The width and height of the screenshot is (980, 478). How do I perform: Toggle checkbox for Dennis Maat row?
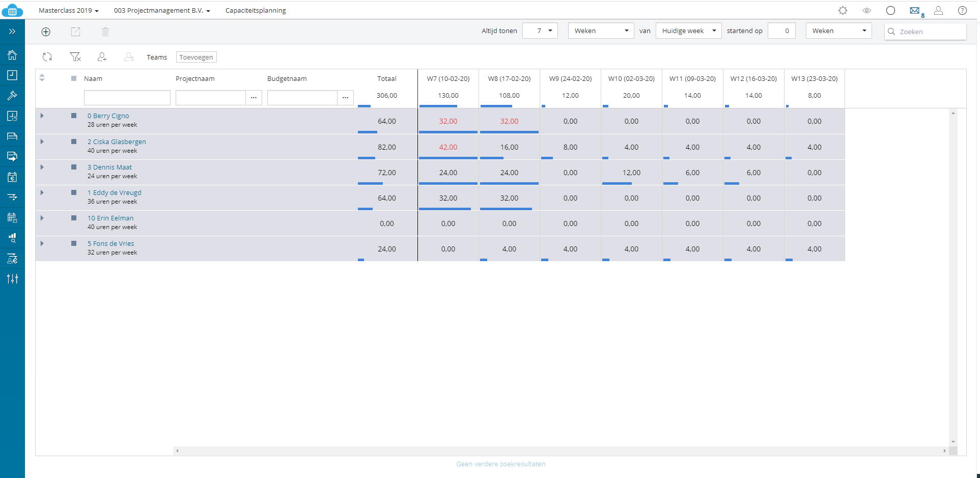[x=74, y=167]
